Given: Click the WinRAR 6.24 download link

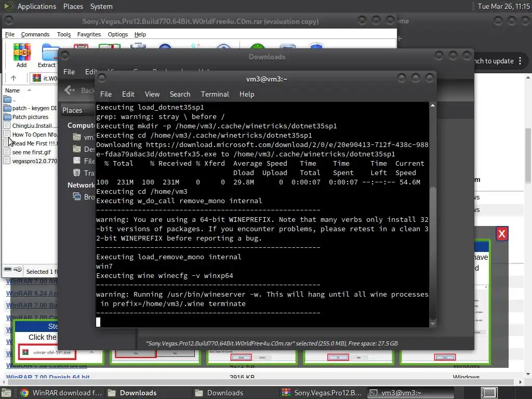Looking at the screenshot, I should point(32,293).
